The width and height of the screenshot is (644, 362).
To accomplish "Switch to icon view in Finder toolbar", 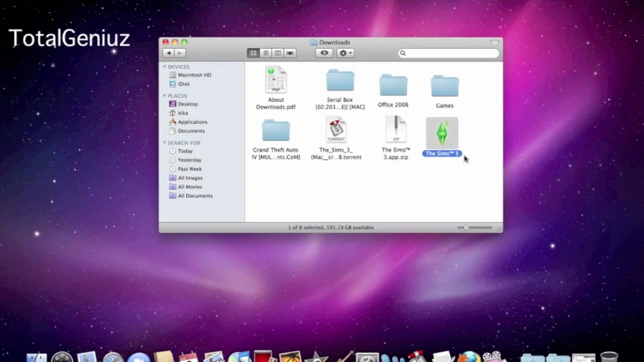I will [254, 53].
